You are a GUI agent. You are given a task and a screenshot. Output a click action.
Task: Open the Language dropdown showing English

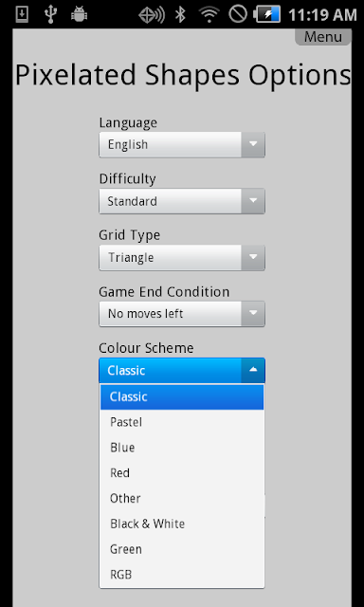(182, 144)
